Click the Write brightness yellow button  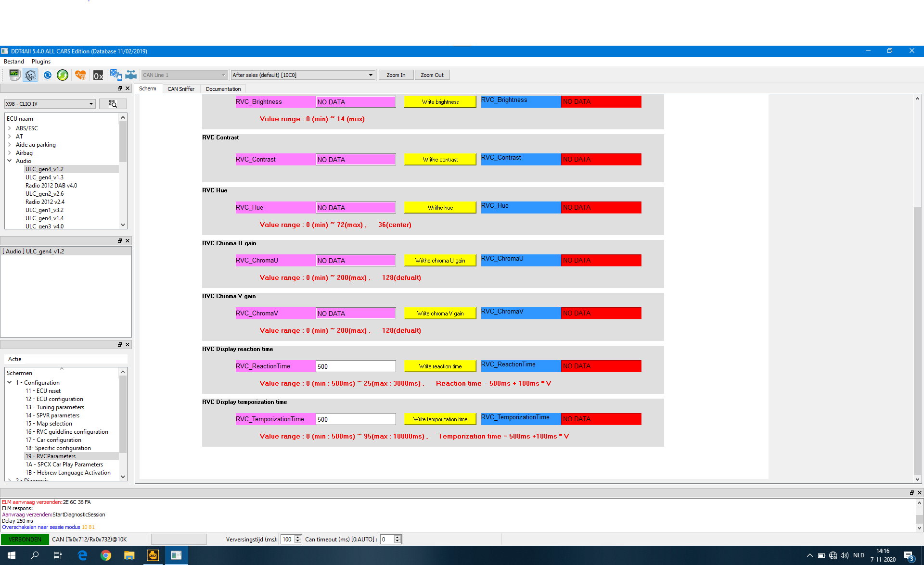[440, 102]
